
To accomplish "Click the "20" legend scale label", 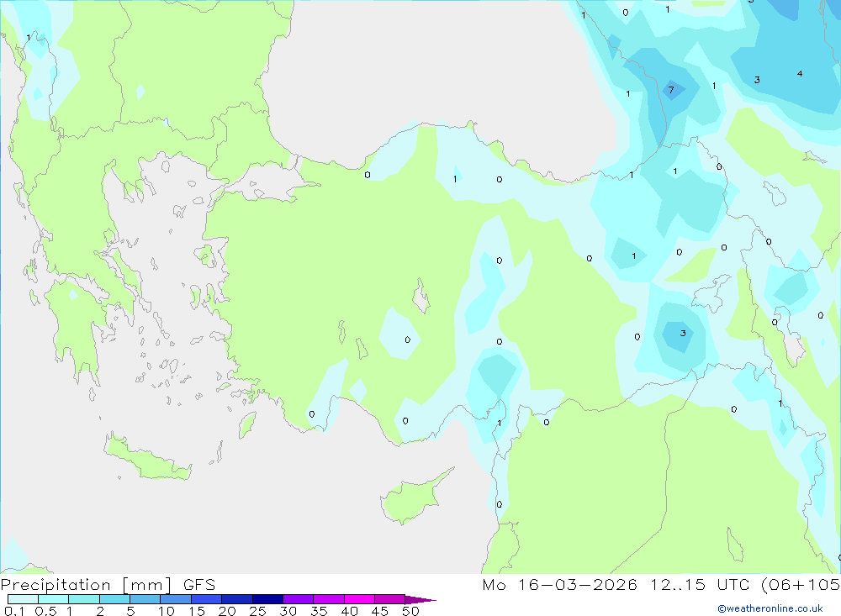I will tap(227, 611).
